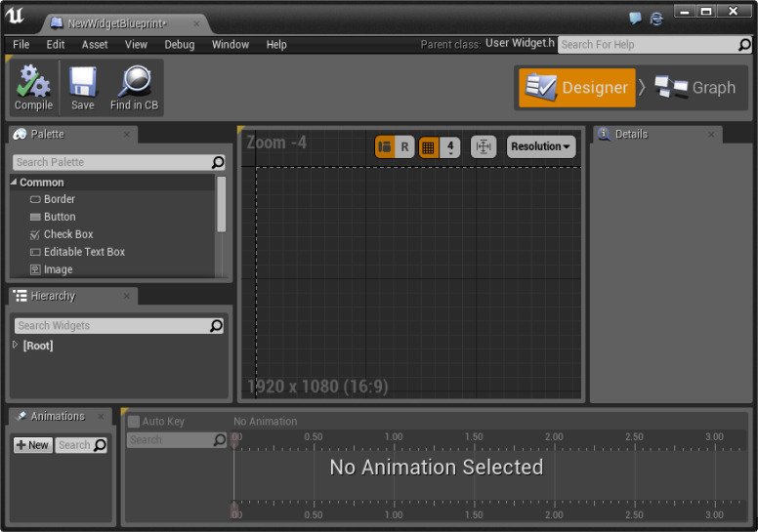Click the New animation button
The width and height of the screenshot is (758, 532).
[32, 445]
